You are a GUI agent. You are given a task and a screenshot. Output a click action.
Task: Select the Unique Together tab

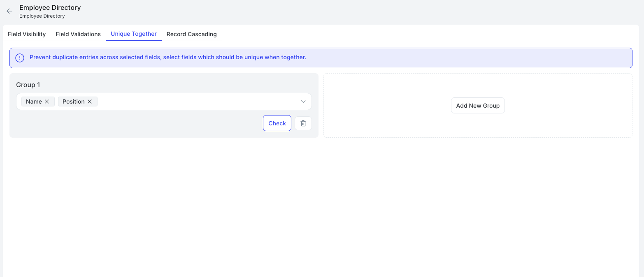pyautogui.click(x=133, y=34)
